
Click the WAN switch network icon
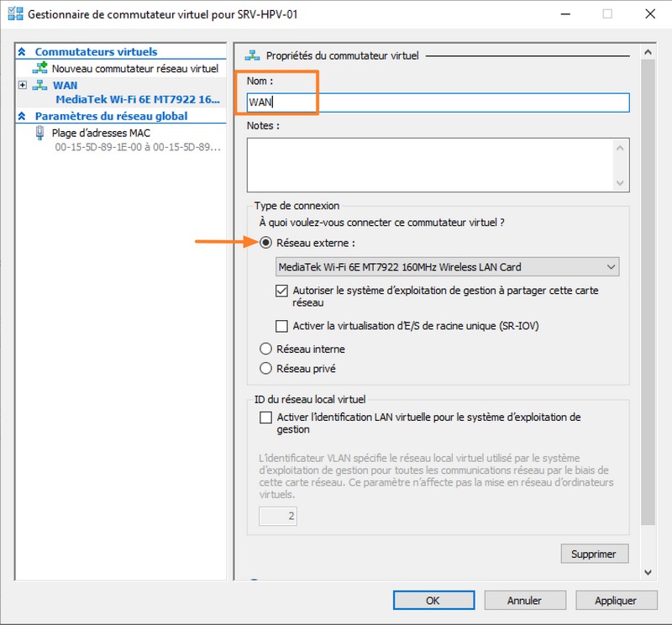39,85
